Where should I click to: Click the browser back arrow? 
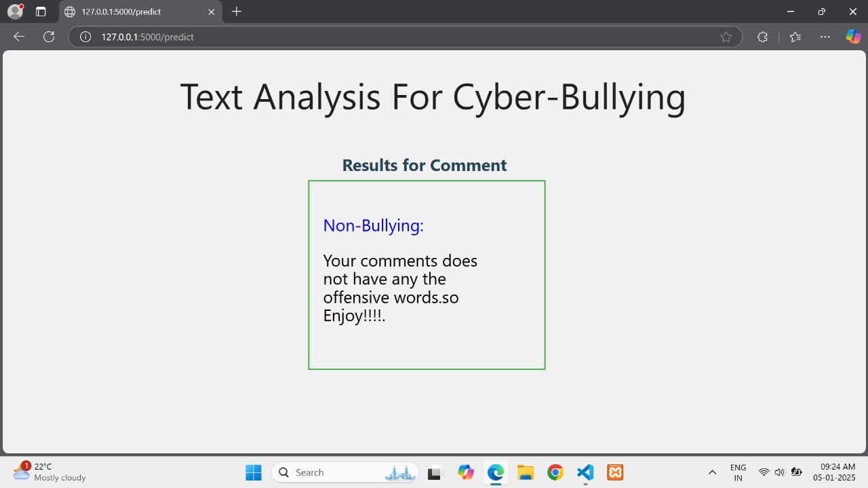coord(19,37)
